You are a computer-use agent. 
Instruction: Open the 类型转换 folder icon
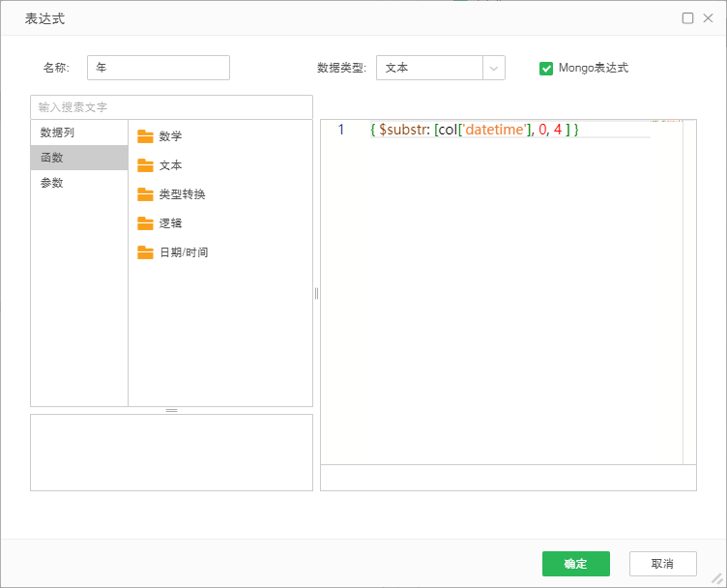146,194
